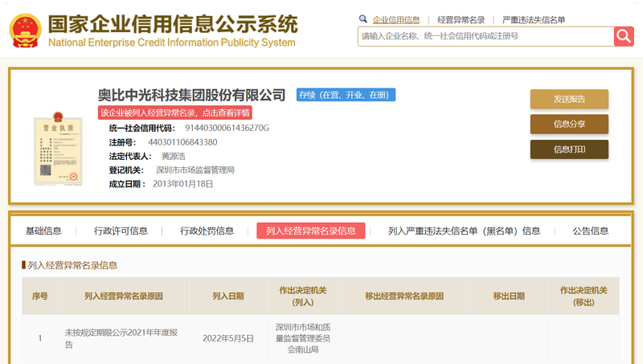
Task: Click the 信息分享 button
Action: tap(569, 124)
